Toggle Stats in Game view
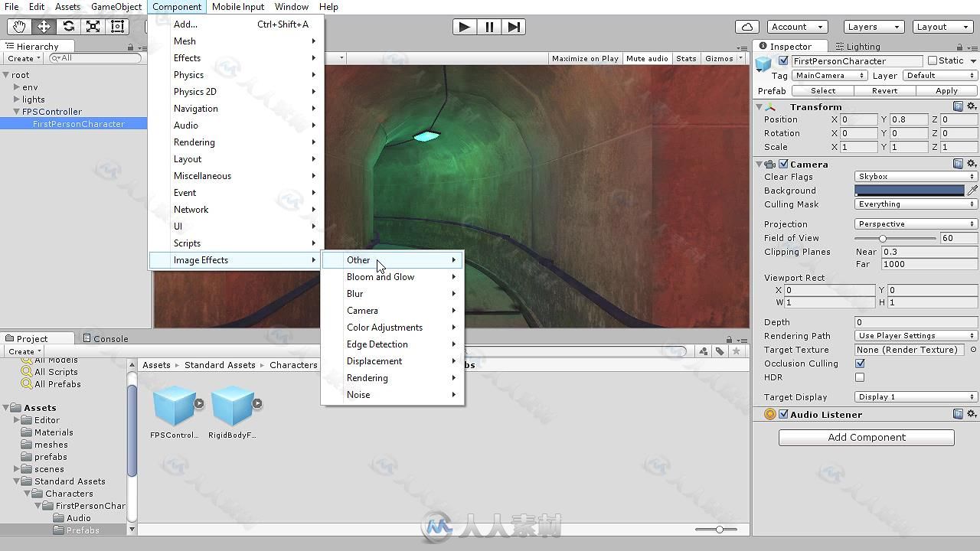This screenshot has width=980, height=551. 686,58
